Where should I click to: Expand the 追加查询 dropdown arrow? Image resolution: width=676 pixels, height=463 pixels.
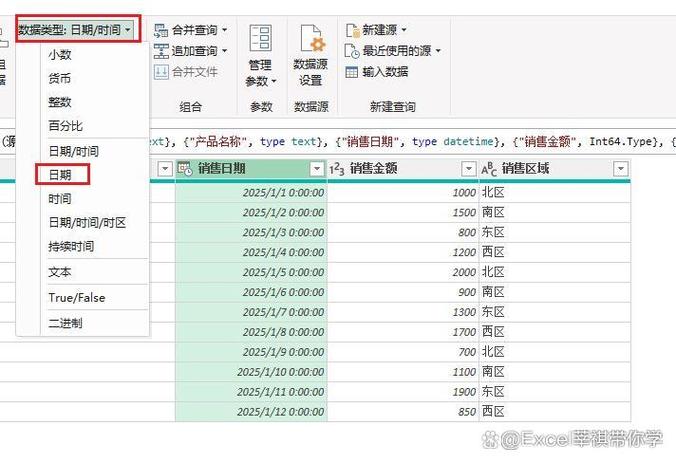point(224,51)
